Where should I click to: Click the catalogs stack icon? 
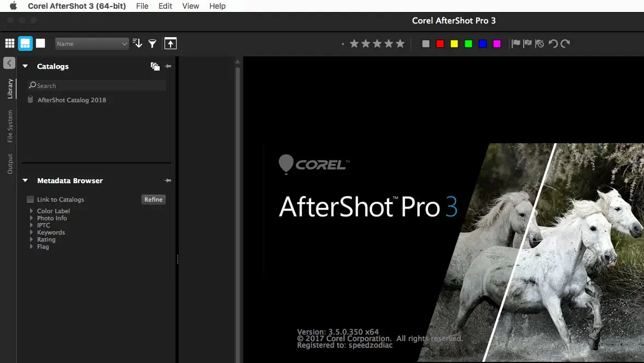[x=155, y=66]
